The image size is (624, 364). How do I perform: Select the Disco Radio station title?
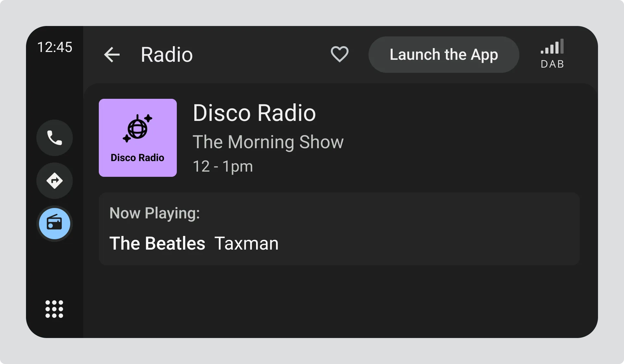(x=254, y=113)
